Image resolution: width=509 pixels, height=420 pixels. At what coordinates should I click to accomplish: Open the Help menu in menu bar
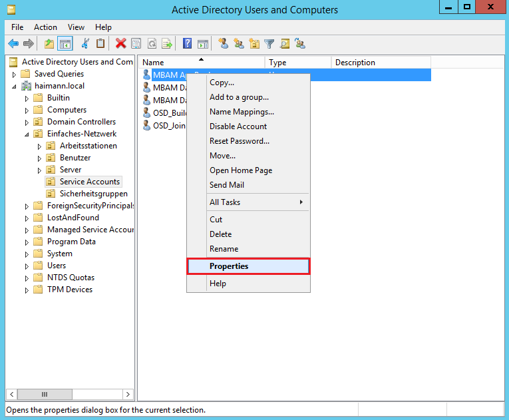point(103,27)
